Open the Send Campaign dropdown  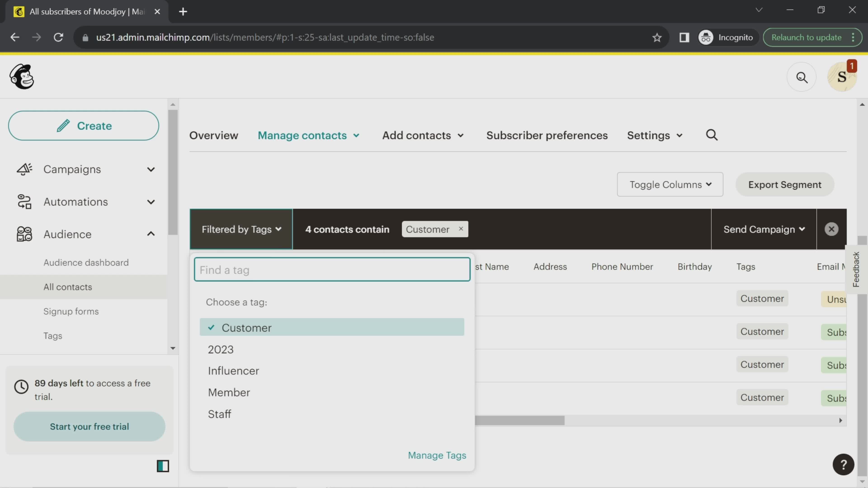point(764,229)
